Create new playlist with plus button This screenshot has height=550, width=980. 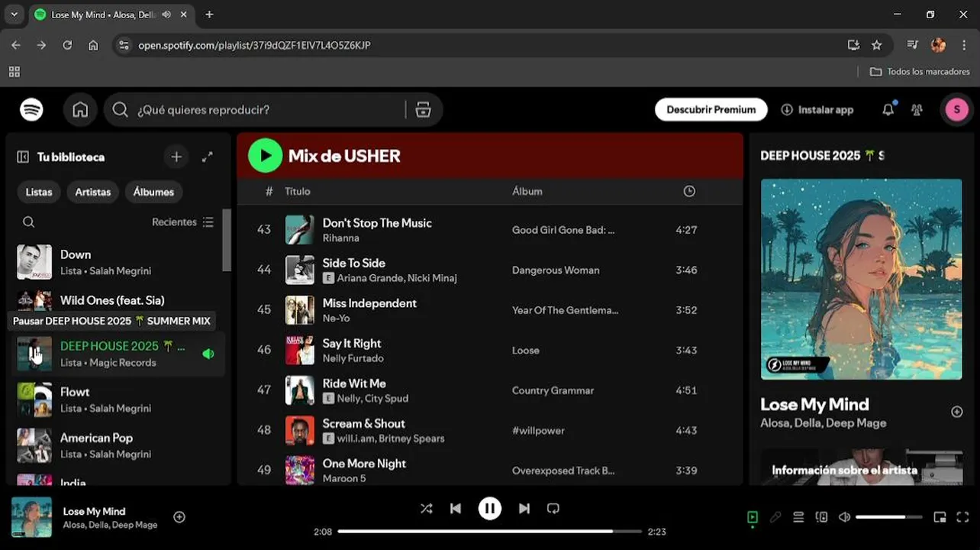point(176,157)
